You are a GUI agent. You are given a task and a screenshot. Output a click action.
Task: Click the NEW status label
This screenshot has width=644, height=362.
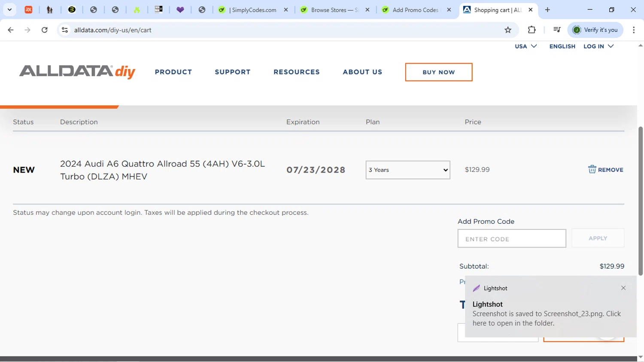pos(24,170)
